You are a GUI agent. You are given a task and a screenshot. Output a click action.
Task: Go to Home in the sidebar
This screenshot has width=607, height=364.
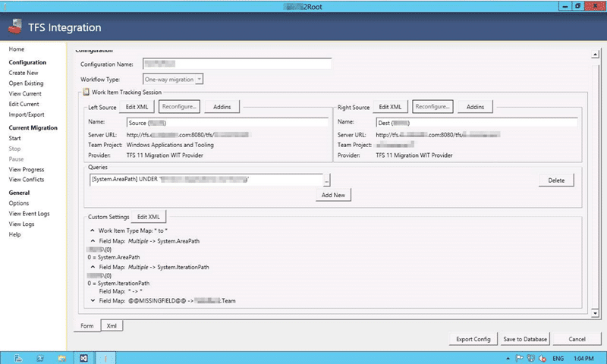click(17, 49)
